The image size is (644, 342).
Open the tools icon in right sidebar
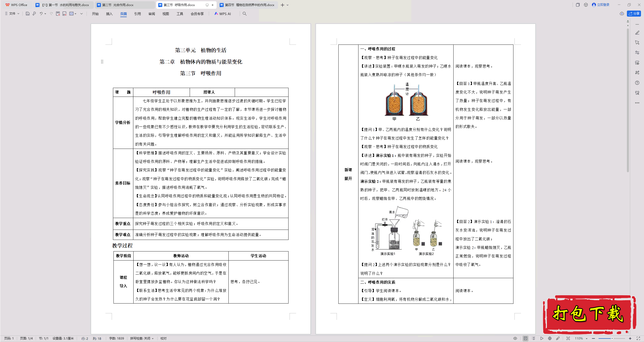[637, 73]
